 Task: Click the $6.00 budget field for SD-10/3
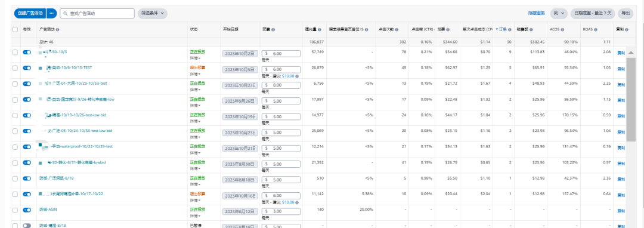click(x=281, y=53)
